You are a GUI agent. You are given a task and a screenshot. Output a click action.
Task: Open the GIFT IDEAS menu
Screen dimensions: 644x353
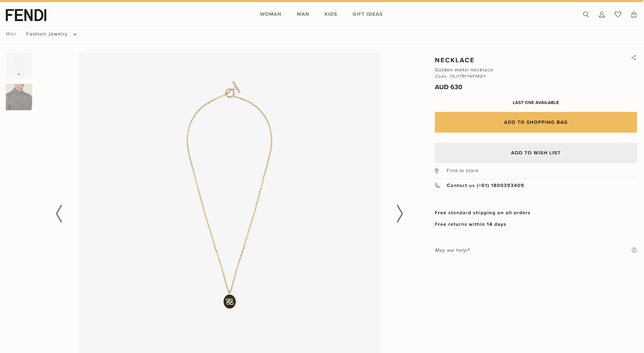click(x=367, y=14)
